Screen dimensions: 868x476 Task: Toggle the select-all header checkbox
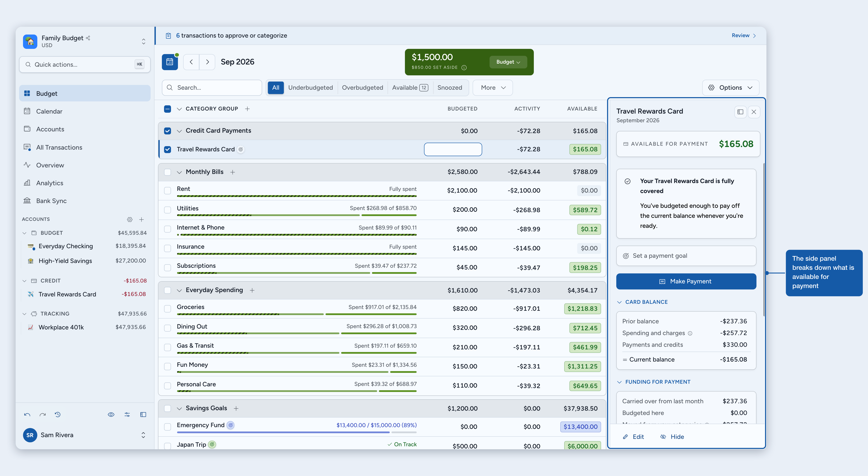168,109
